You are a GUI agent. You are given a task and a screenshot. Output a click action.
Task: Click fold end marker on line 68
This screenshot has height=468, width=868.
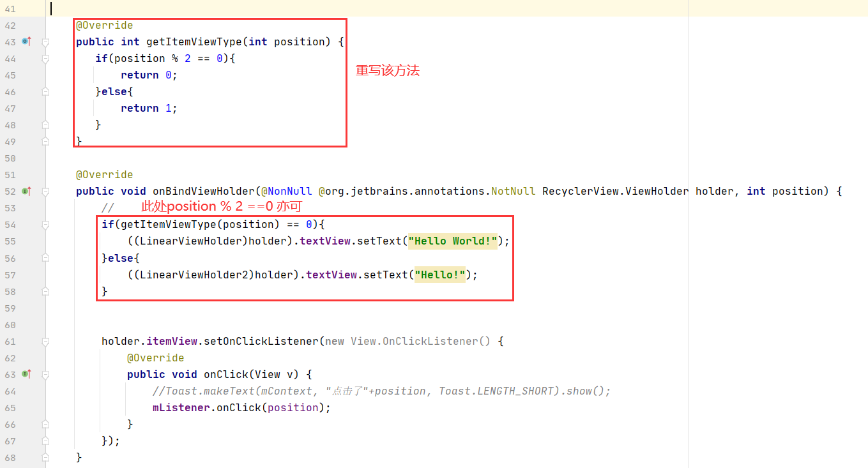click(x=45, y=458)
